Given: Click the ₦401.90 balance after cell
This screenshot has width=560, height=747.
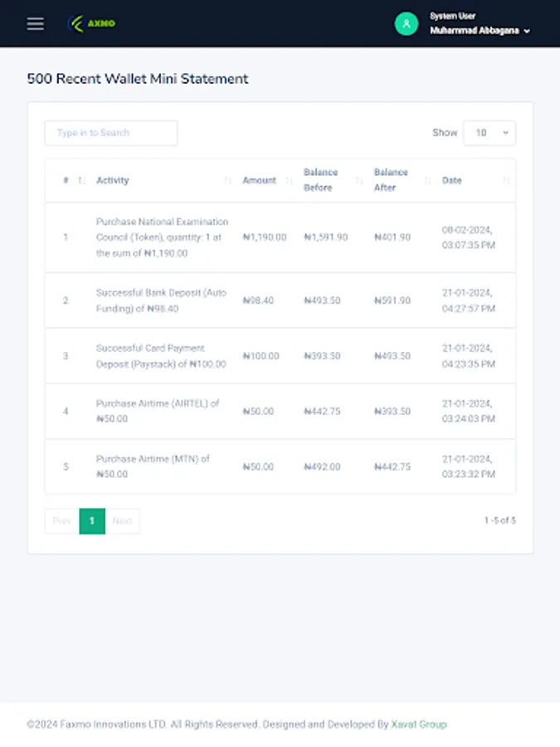Looking at the screenshot, I should [x=392, y=237].
